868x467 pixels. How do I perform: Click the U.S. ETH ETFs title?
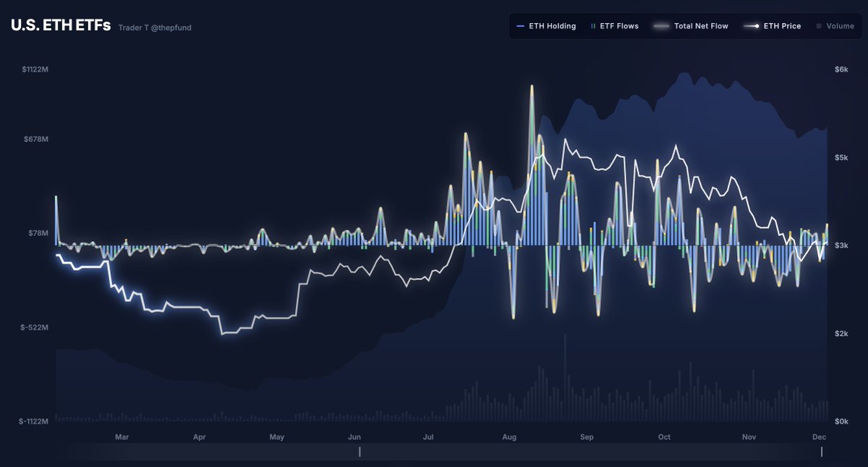click(x=61, y=25)
